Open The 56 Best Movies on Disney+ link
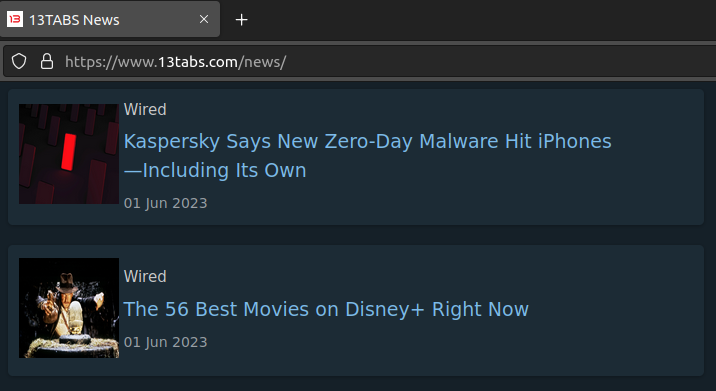This screenshot has height=391, width=716. pos(326,309)
